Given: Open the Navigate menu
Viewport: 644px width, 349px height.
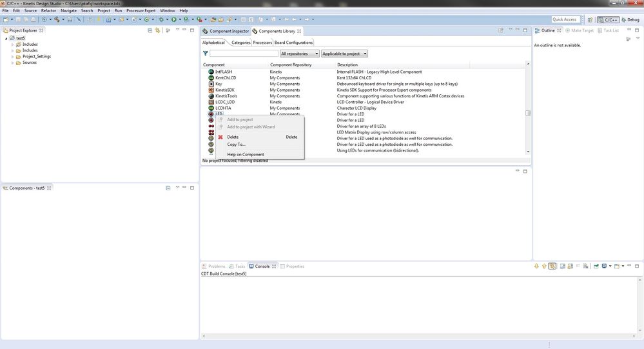Looking at the screenshot, I should point(68,11).
